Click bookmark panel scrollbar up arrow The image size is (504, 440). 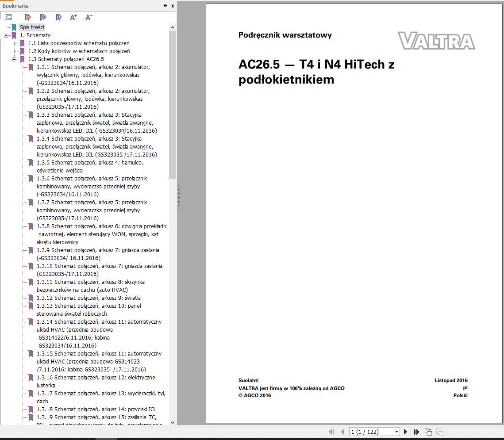click(172, 27)
